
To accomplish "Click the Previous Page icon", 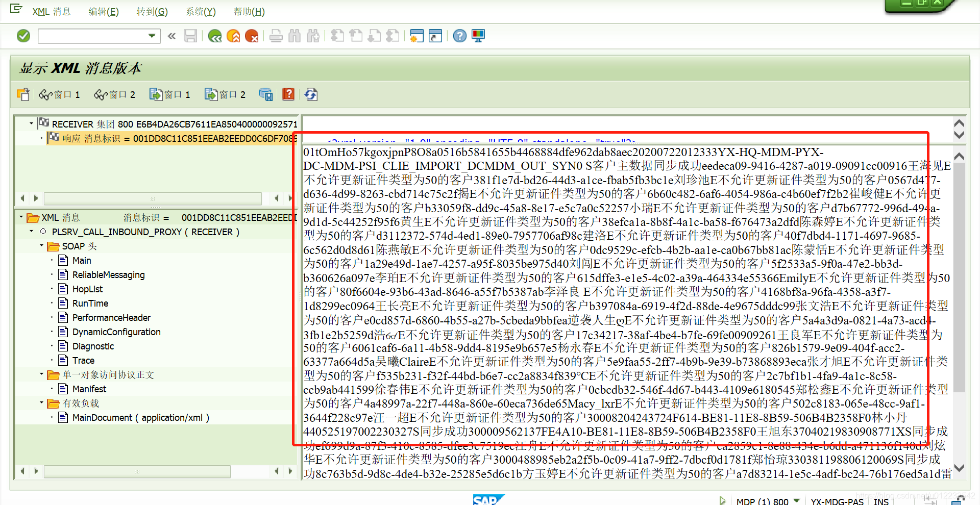I will point(356,36).
